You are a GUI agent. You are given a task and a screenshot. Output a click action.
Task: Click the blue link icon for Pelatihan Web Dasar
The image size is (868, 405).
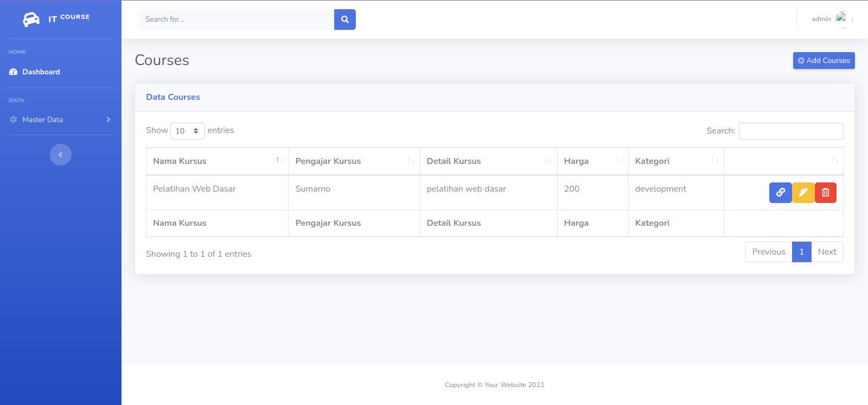[x=780, y=192]
